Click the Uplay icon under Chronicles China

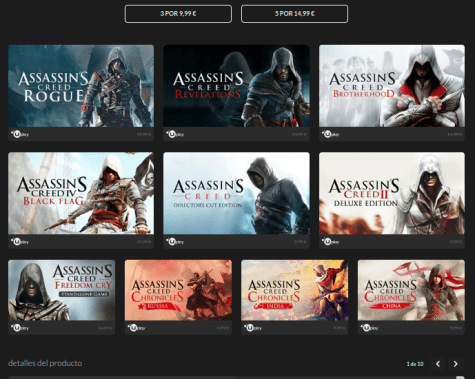click(369, 328)
